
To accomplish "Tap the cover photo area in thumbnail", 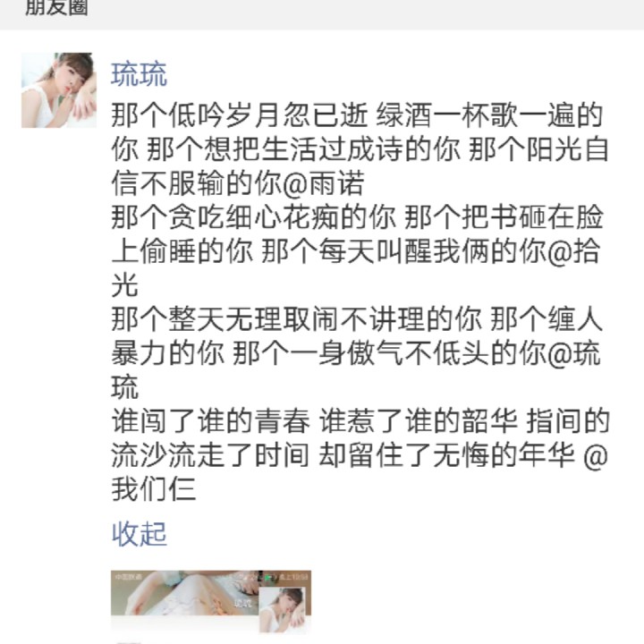I will (x=185, y=593).
